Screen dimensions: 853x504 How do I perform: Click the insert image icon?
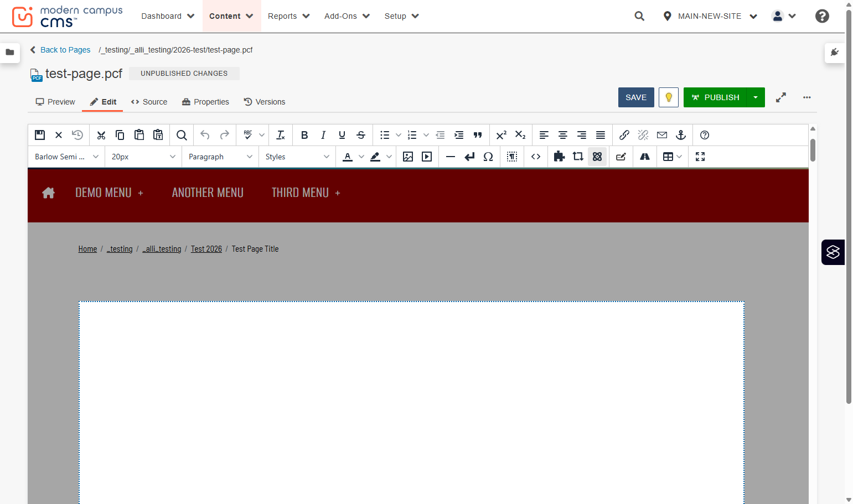point(408,157)
